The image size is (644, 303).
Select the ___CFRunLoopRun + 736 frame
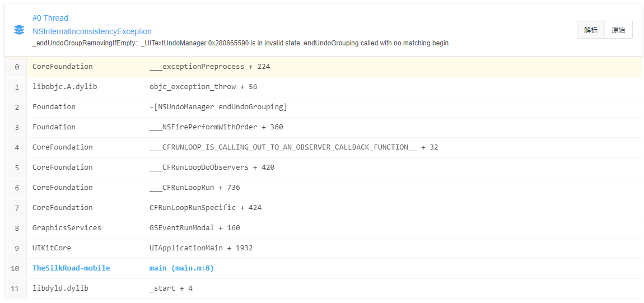tap(194, 188)
